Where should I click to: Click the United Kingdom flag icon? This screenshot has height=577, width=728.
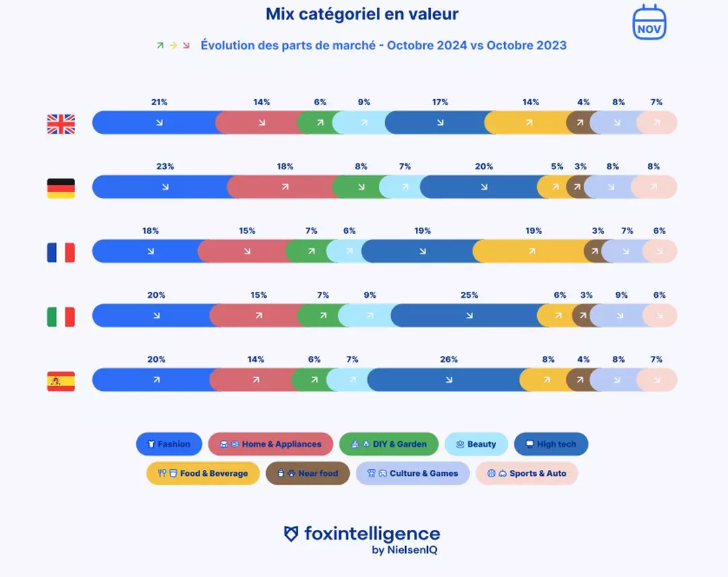coord(61,124)
